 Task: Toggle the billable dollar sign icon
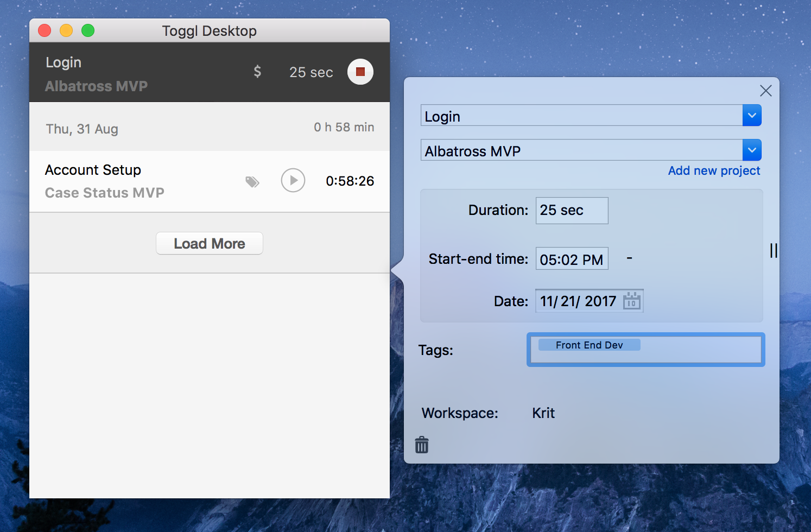257,72
